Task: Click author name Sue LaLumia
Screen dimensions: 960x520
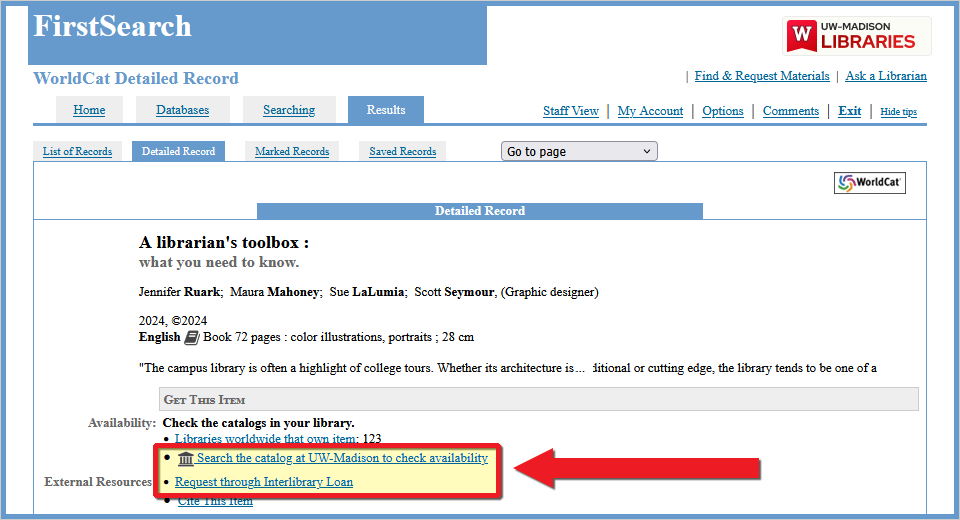Action: click(x=367, y=292)
